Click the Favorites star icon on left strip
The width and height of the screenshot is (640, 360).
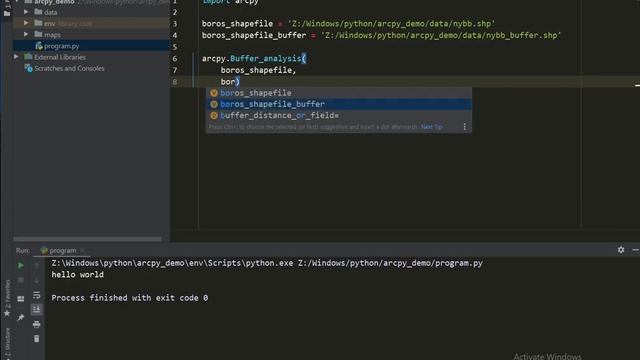(7, 313)
